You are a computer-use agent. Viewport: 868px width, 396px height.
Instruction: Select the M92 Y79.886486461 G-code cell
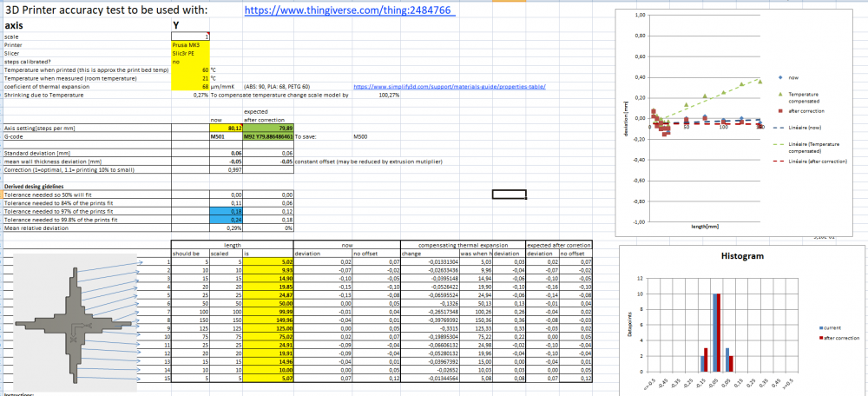click(x=268, y=136)
